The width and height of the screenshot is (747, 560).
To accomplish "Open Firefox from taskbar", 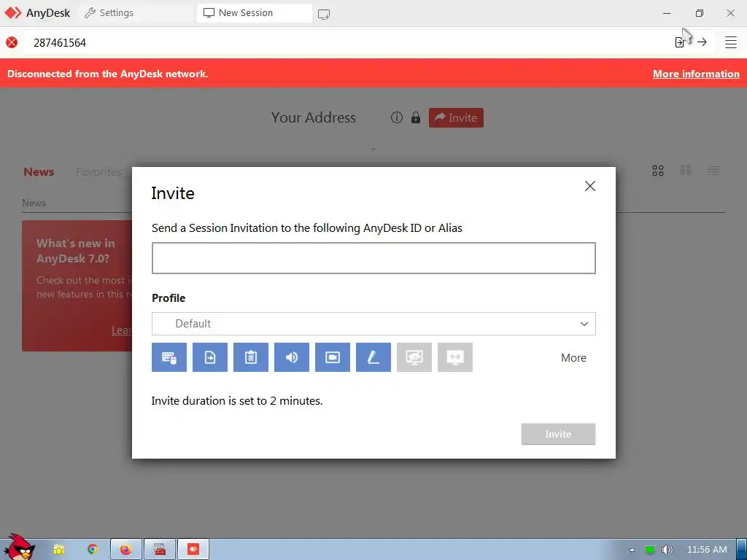I will (x=126, y=550).
